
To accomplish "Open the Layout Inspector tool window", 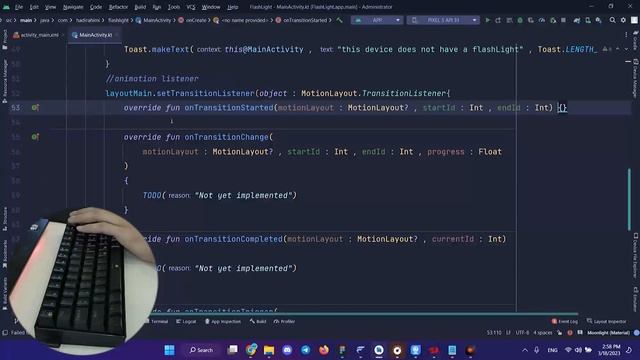I will [x=606, y=322].
